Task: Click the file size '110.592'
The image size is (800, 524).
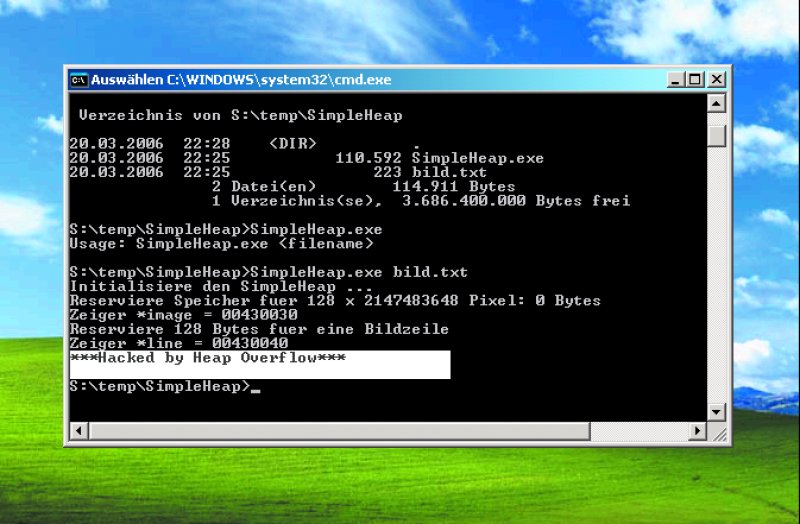Action: click(368, 158)
